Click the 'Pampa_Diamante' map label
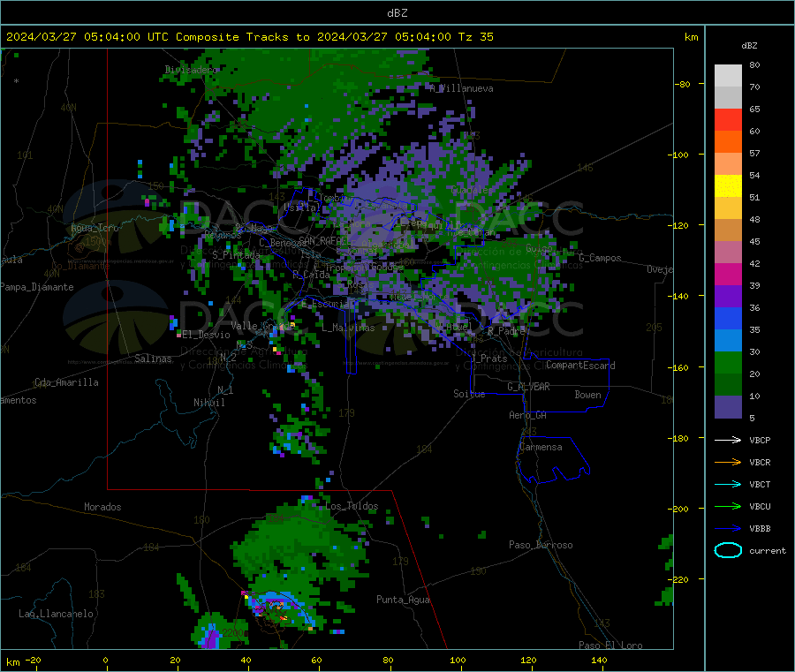 [x=37, y=287]
